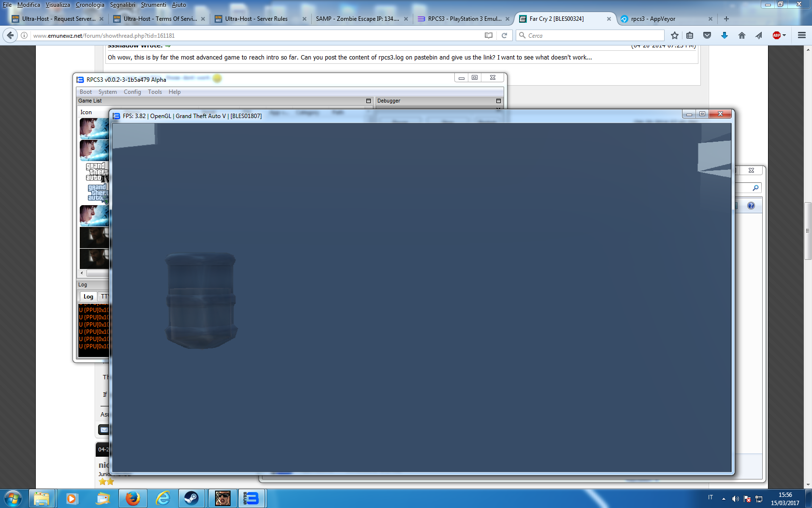812x508 pixels.
Task: Click the Icon column header in Game List
Action: 86,112
